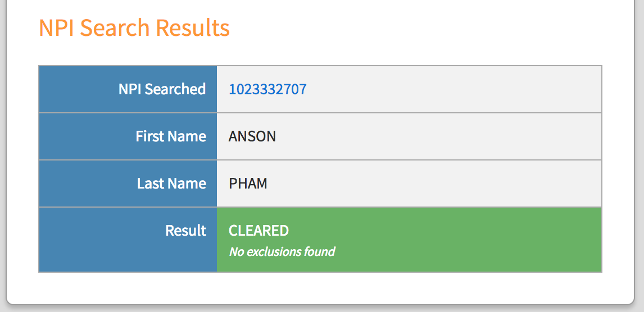Click the PHAM last name value
The width and height of the screenshot is (644, 312).
coord(248,183)
